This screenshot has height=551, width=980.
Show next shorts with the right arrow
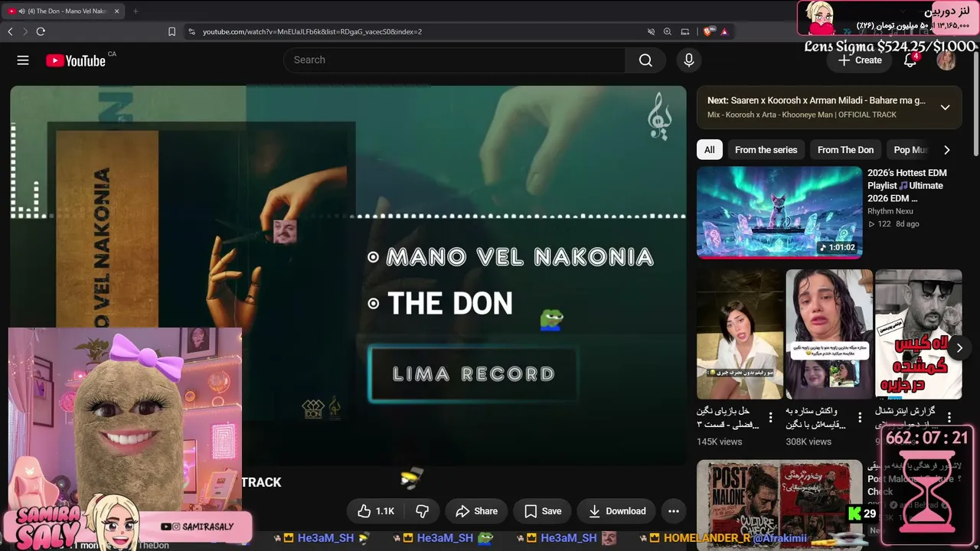pyautogui.click(x=959, y=348)
